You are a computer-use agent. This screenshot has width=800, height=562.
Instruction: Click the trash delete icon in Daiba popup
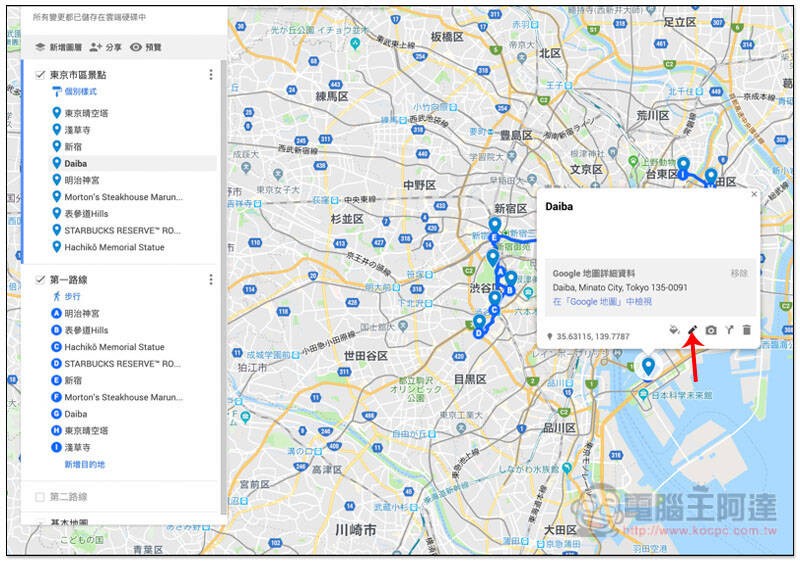point(746,330)
